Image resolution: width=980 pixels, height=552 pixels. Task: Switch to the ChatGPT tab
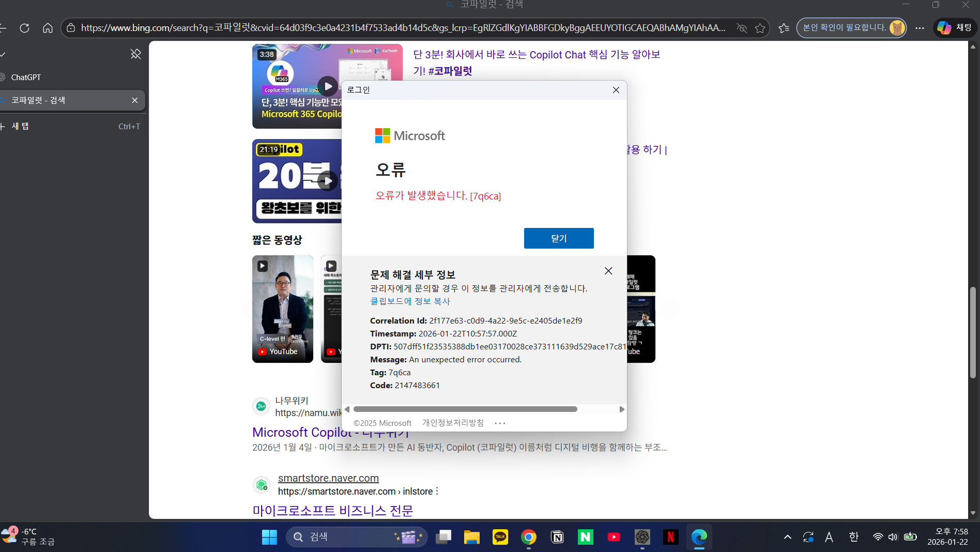72,77
